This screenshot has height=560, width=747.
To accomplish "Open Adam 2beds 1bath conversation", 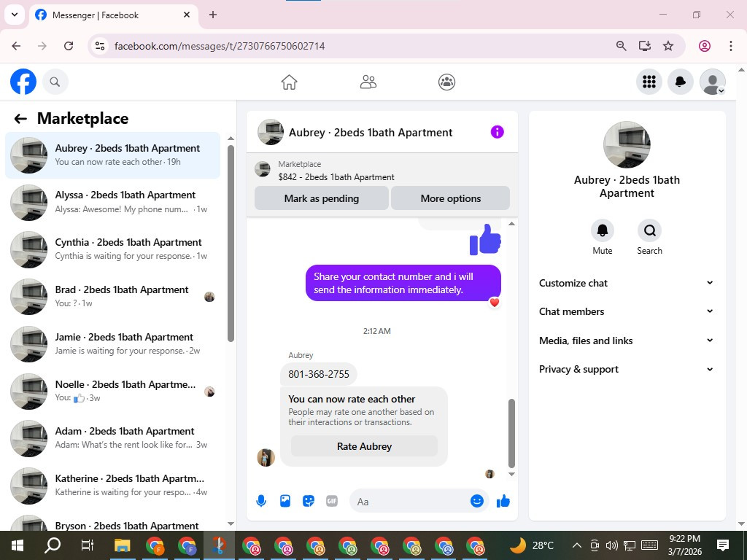I will pyautogui.click(x=113, y=438).
